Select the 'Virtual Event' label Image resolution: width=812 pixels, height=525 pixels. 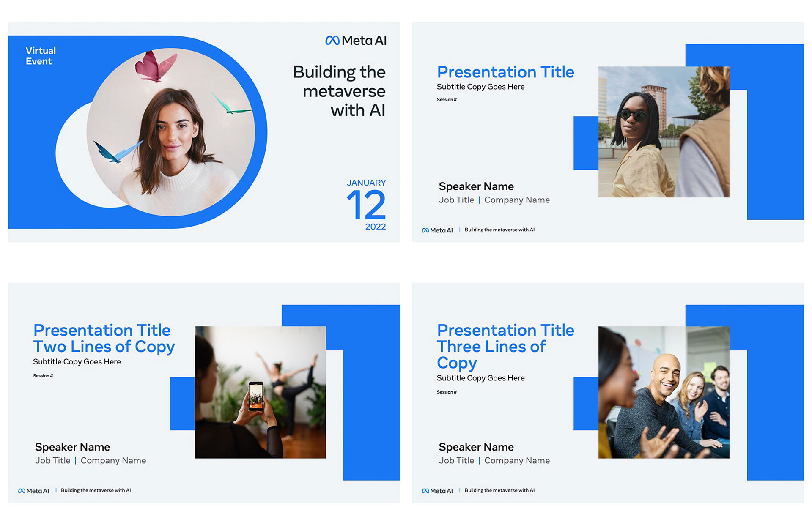[41, 56]
